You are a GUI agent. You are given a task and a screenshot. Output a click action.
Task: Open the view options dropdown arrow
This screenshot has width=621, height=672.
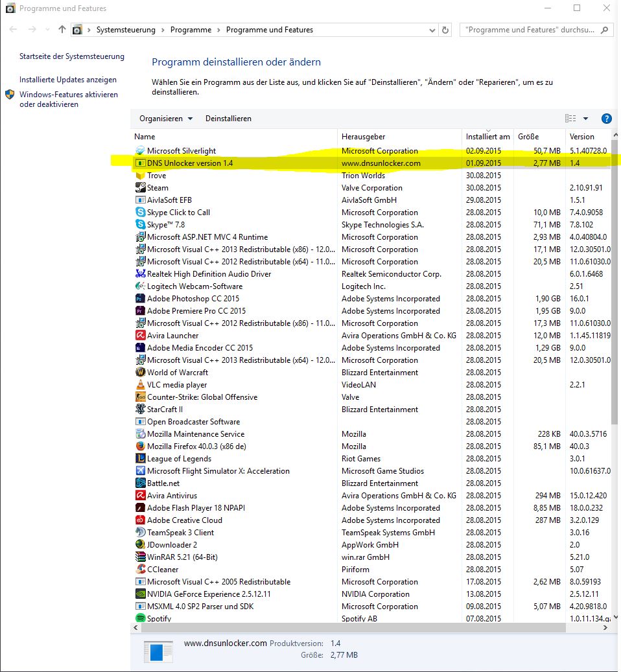tap(585, 119)
